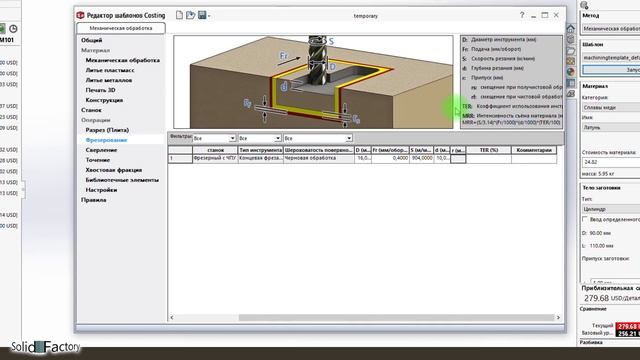Click the TER (%) column header
The width and height of the screenshot is (640, 360).
click(x=489, y=150)
